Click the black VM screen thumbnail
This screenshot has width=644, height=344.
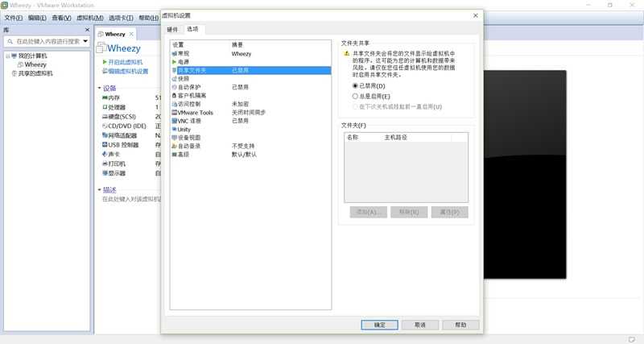(x=525, y=175)
